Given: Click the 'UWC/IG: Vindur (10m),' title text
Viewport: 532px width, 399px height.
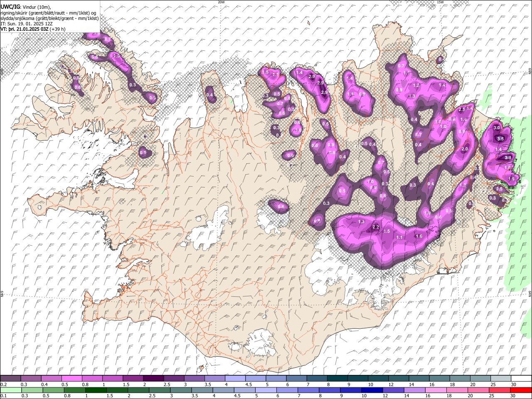Looking at the screenshot, I should pos(26,7).
